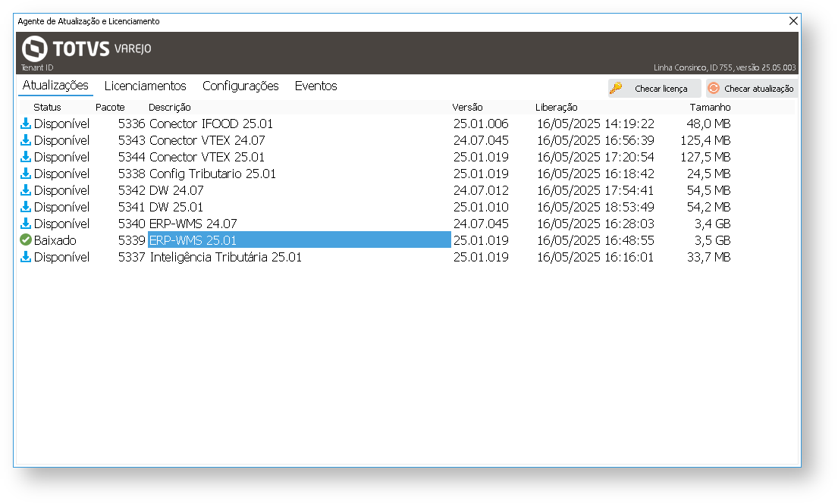Open the Atualizações tab
Viewport: 838px width, 504px height.
click(x=55, y=86)
